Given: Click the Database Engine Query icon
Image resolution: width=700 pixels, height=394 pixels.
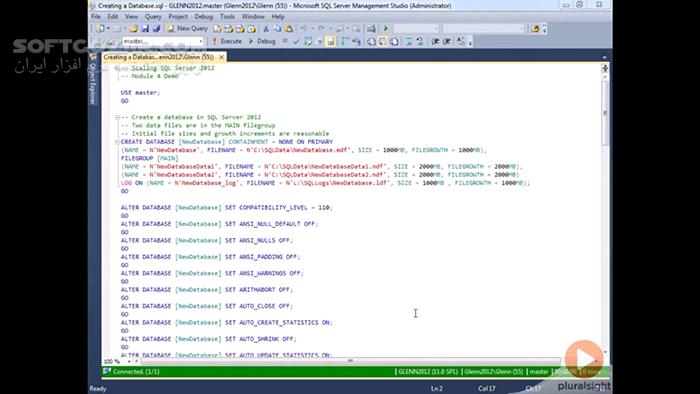Looking at the screenshot, I should tap(217, 29).
